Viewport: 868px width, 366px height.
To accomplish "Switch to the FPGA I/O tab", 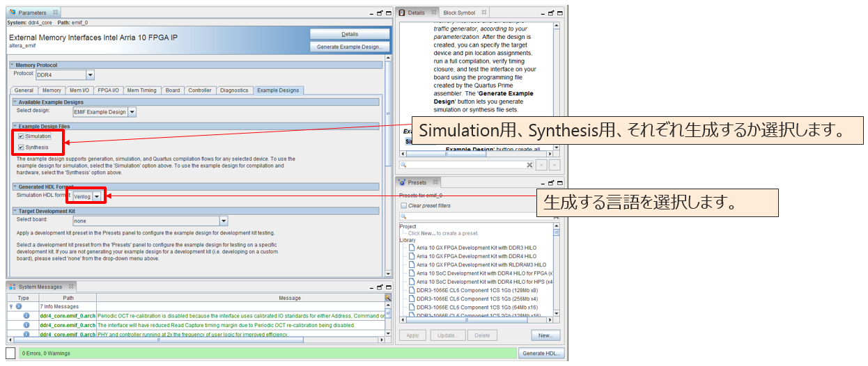I will pos(108,90).
